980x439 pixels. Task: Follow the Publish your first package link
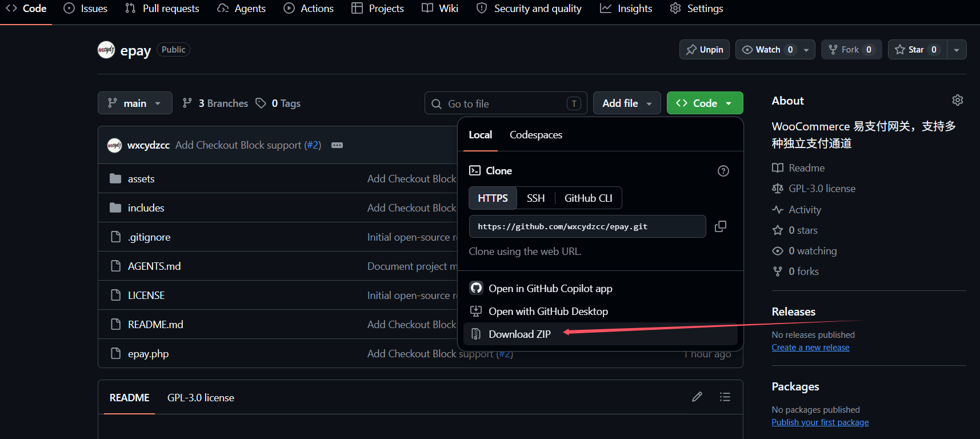820,422
